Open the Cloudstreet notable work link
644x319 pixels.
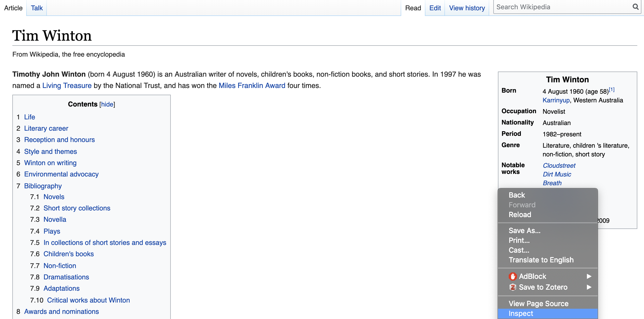(559, 165)
